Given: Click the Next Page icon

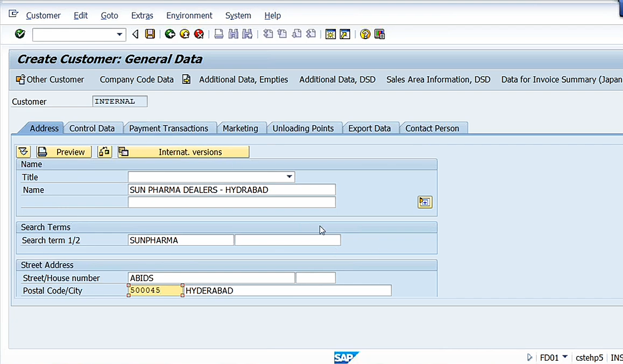Looking at the screenshot, I should coord(296,34).
